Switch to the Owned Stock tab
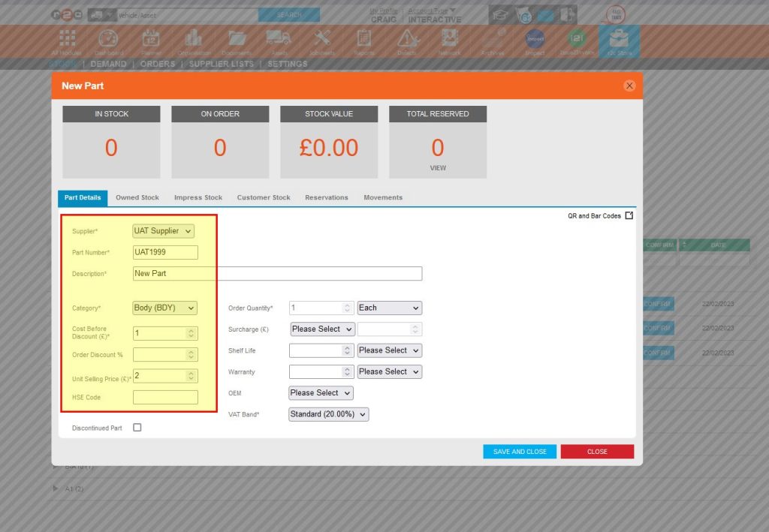The height and width of the screenshot is (532, 769). pos(137,197)
